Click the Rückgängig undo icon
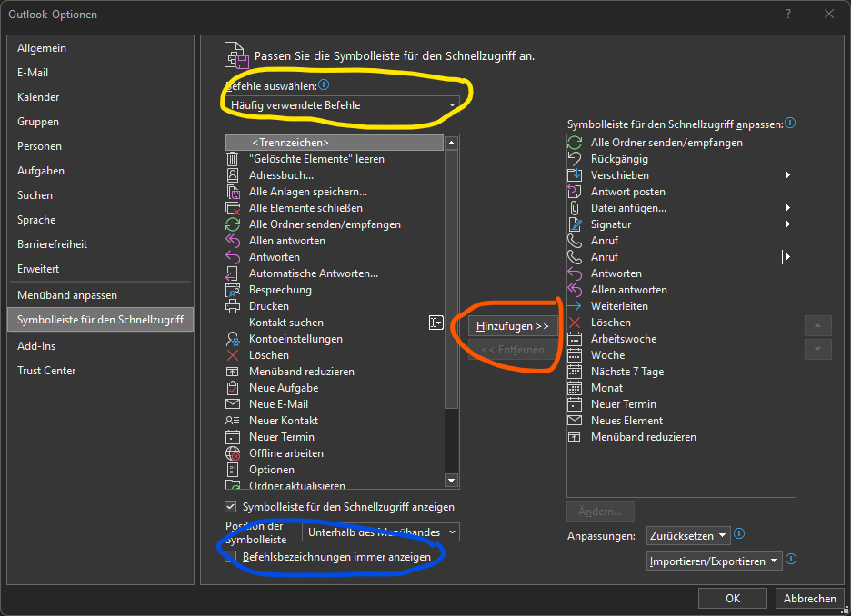This screenshot has height=616, width=851. (575, 159)
